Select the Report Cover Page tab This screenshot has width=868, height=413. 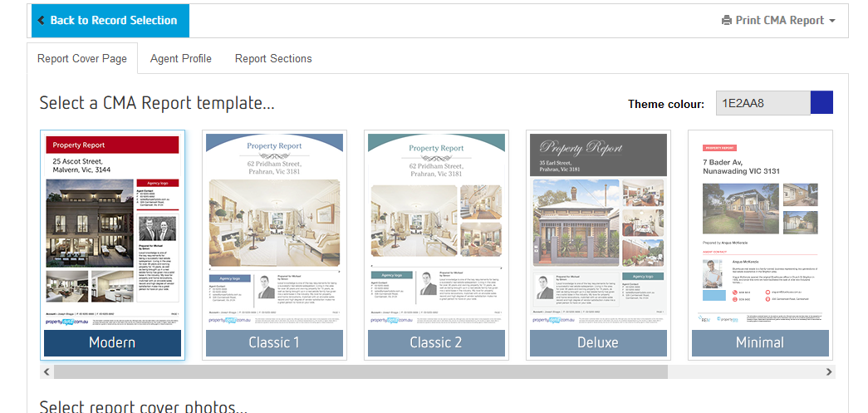point(82,58)
